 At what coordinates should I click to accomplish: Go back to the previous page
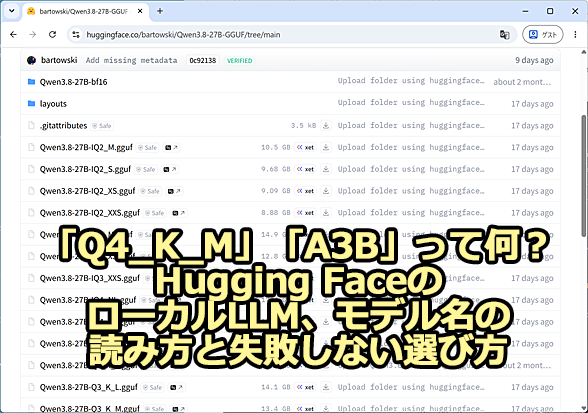(14, 35)
